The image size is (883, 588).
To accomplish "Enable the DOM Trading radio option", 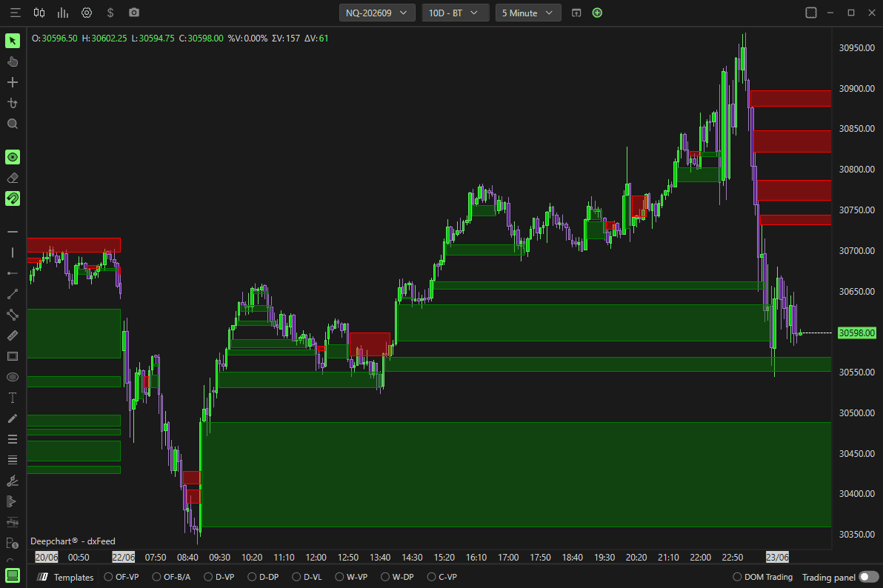I will [737, 577].
